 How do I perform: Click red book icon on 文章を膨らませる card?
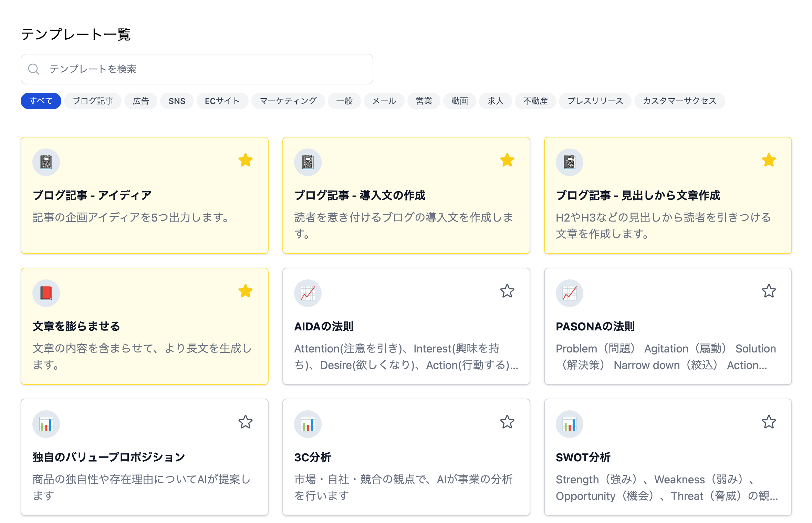(46, 293)
